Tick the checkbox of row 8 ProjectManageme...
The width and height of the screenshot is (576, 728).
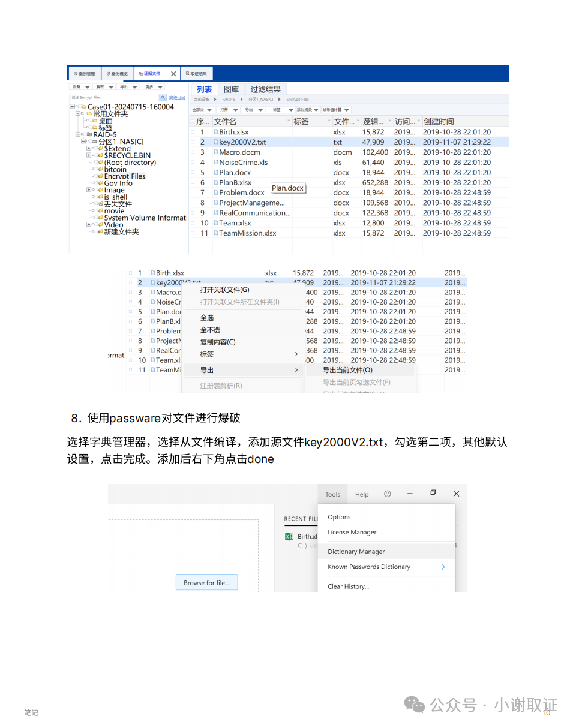(x=193, y=203)
